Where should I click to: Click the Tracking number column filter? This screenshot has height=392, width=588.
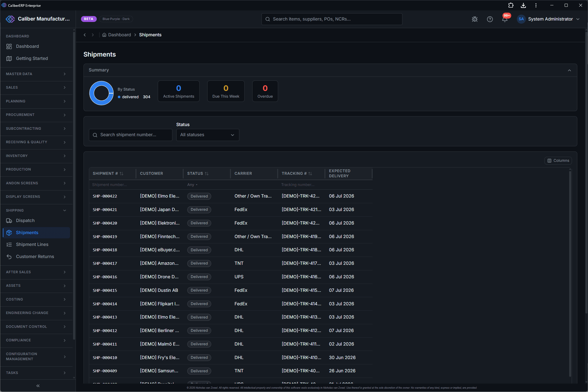coord(301,185)
